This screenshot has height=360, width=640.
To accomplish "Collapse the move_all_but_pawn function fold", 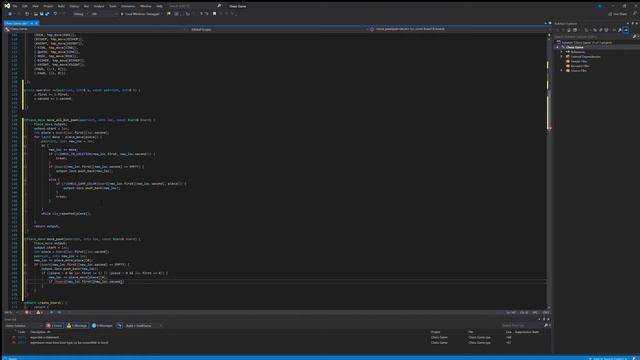I will coord(25,120).
